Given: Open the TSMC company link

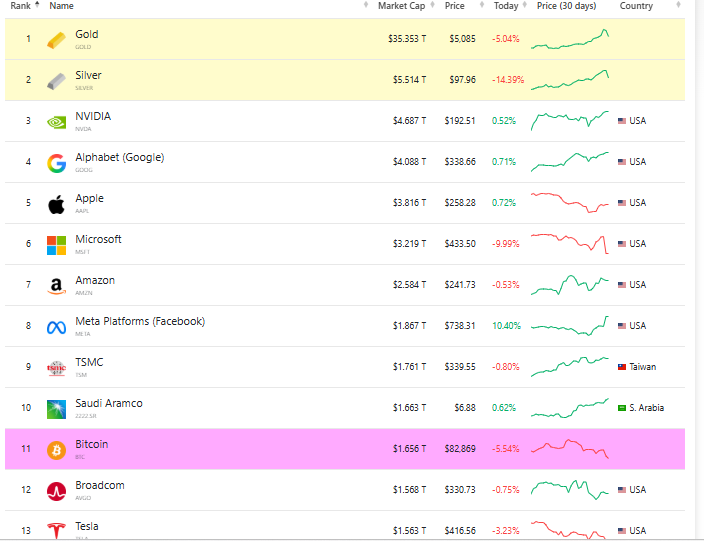Looking at the screenshot, I should click(x=89, y=362).
